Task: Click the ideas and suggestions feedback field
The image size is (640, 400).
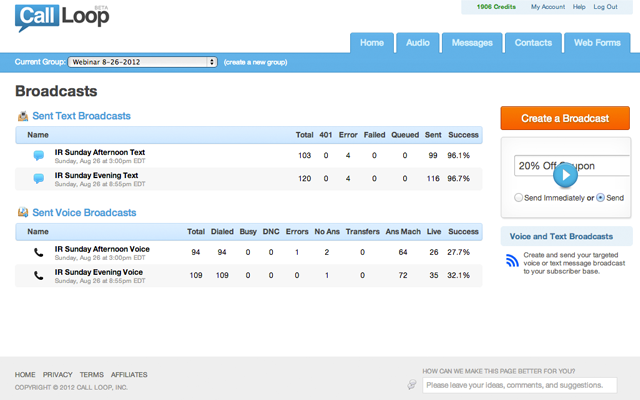Action: pos(520,385)
